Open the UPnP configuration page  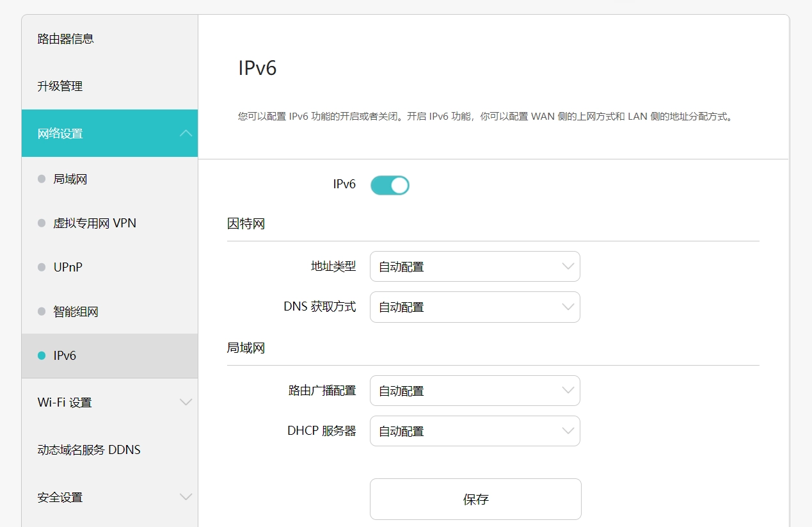click(68, 267)
